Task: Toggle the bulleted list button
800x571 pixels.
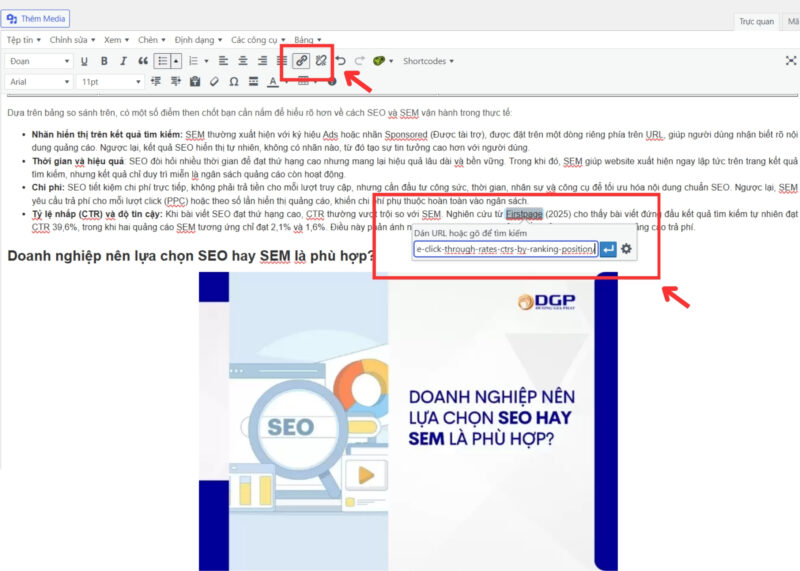Action: click(162, 61)
